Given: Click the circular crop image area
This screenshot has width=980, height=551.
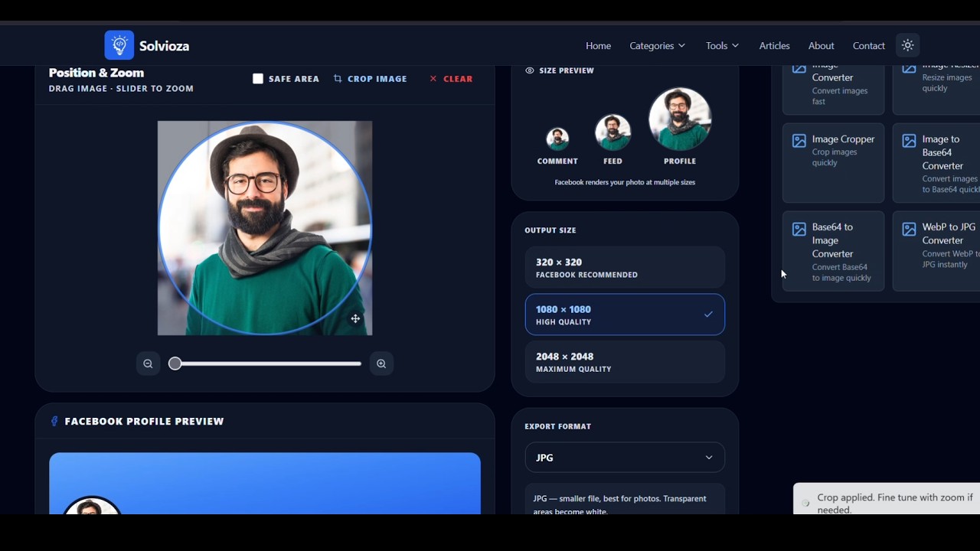Looking at the screenshot, I should point(265,228).
